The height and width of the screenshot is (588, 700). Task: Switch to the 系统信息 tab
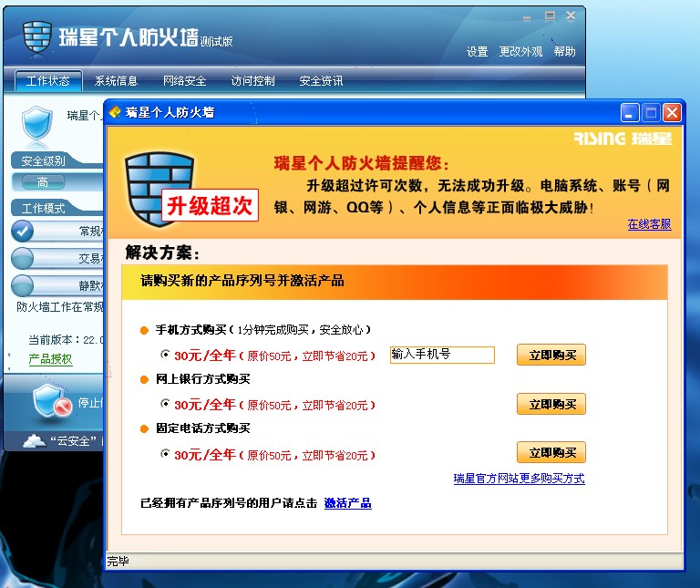click(116, 81)
